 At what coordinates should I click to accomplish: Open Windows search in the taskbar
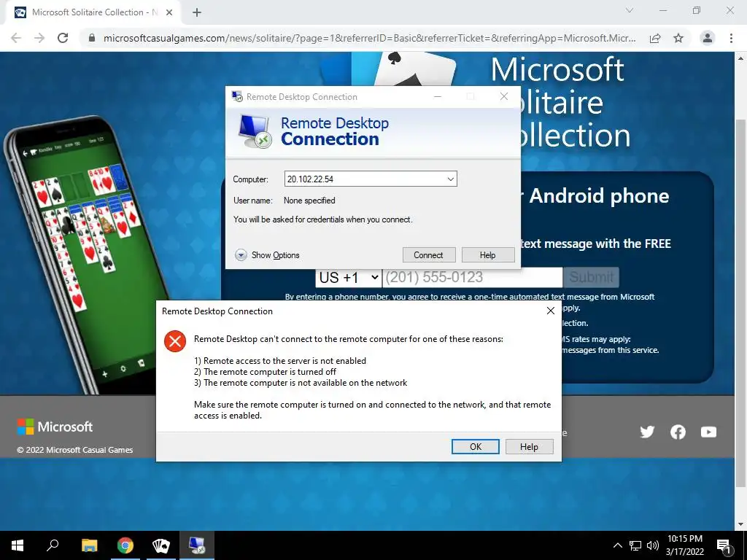coord(53,545)
